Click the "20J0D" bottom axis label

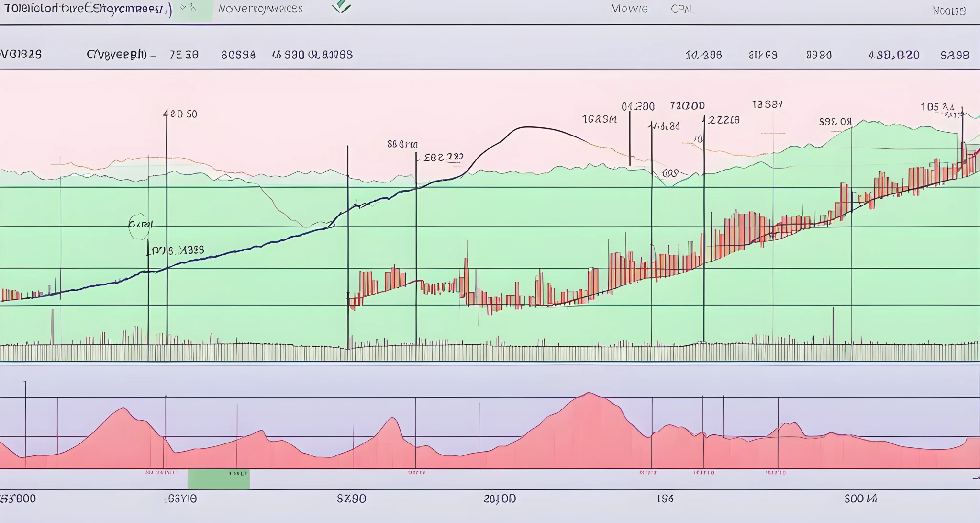click(x=500, y=499)
